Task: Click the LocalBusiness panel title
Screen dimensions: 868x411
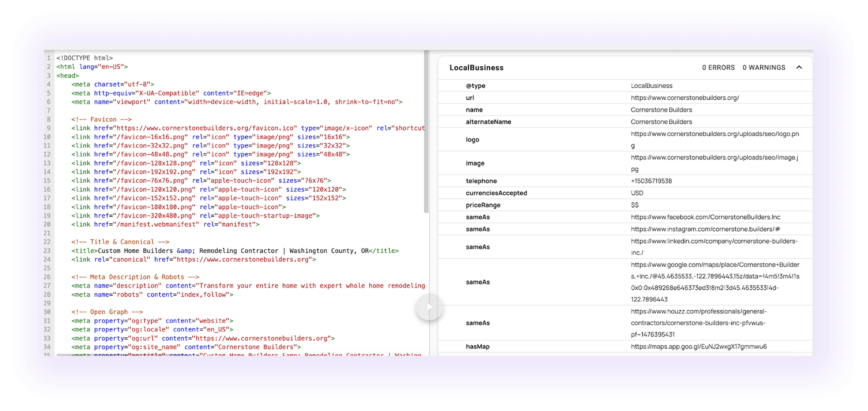Action: tap(476, 67)
